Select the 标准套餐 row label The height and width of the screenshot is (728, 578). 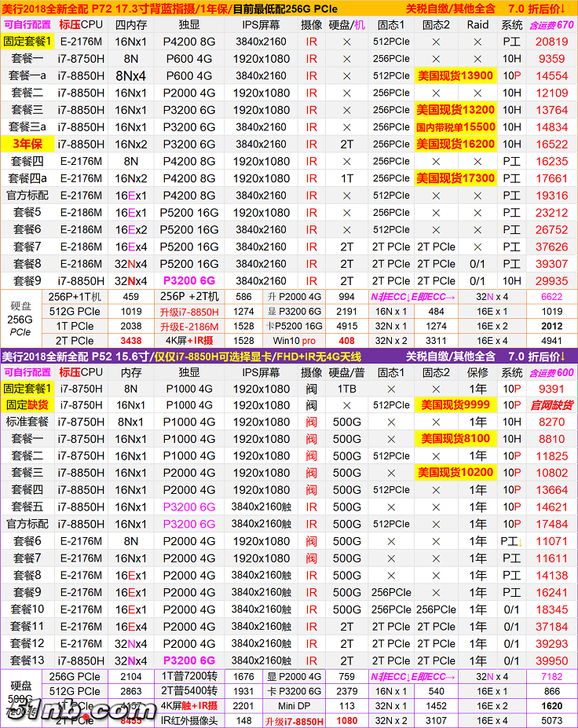27,422
